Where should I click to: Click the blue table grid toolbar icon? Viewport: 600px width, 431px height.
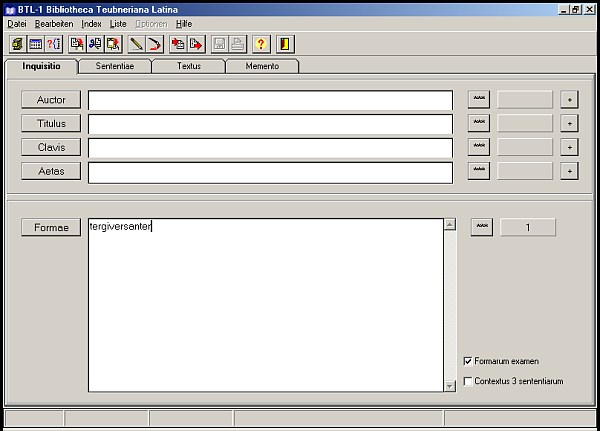[x=36, y=44]
